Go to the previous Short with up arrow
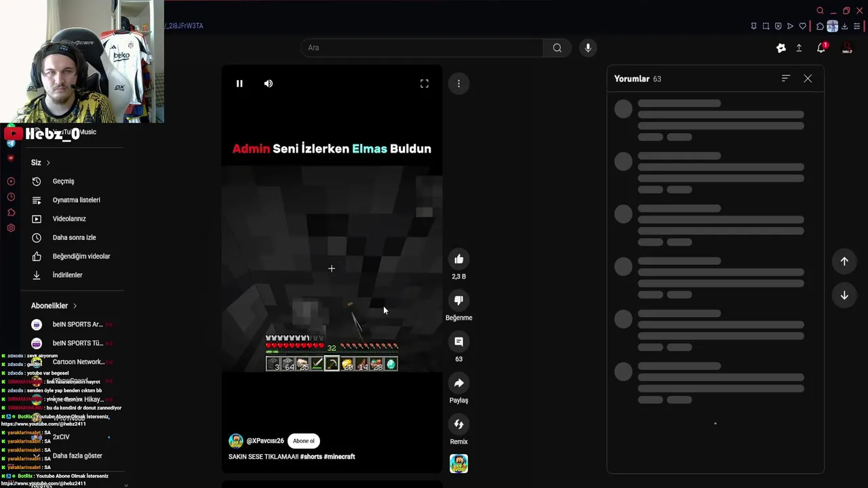868x488 pixels. (844, 261)
